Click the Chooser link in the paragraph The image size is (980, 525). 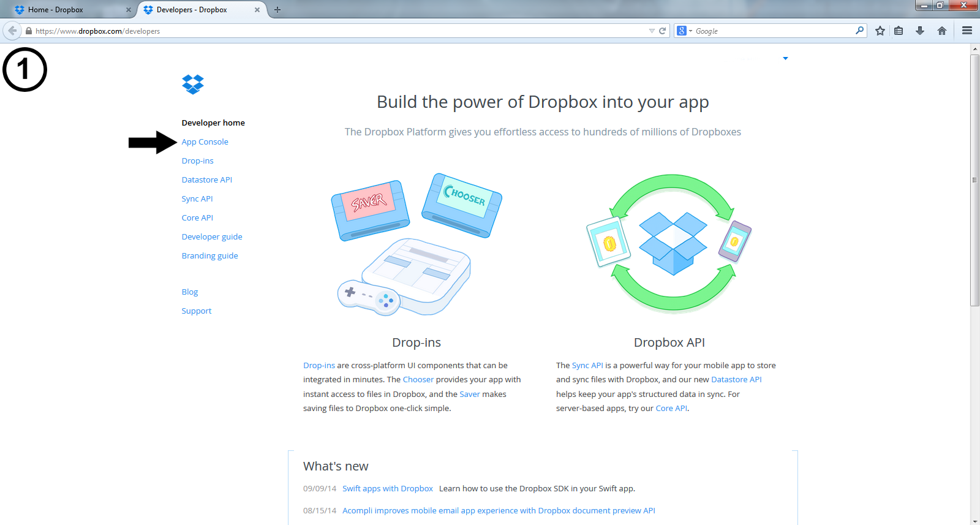(418, 379)
